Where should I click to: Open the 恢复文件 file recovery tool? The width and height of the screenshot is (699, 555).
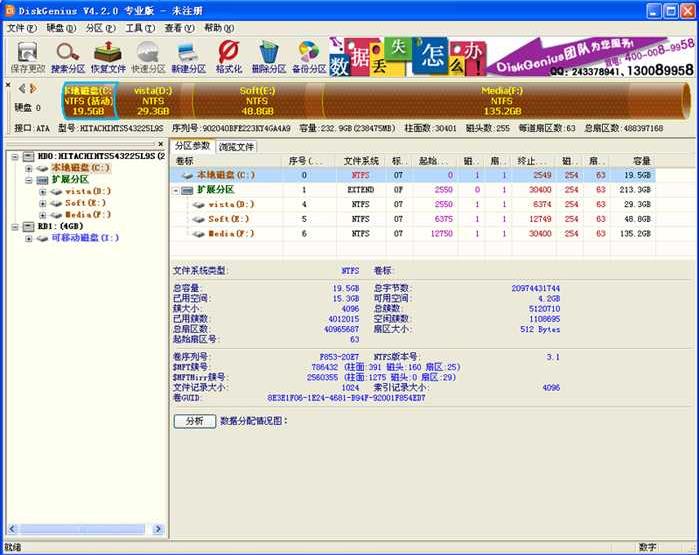[x=108, y=56]
